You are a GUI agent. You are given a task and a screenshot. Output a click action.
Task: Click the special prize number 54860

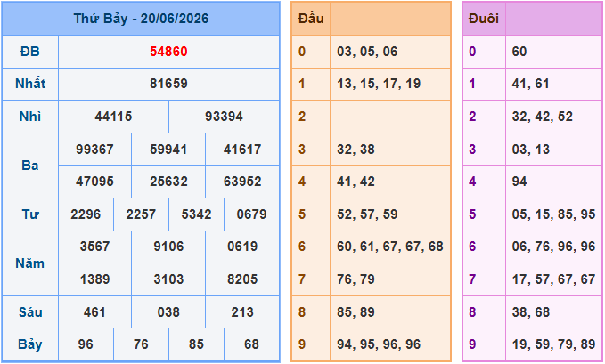(168, 52)
